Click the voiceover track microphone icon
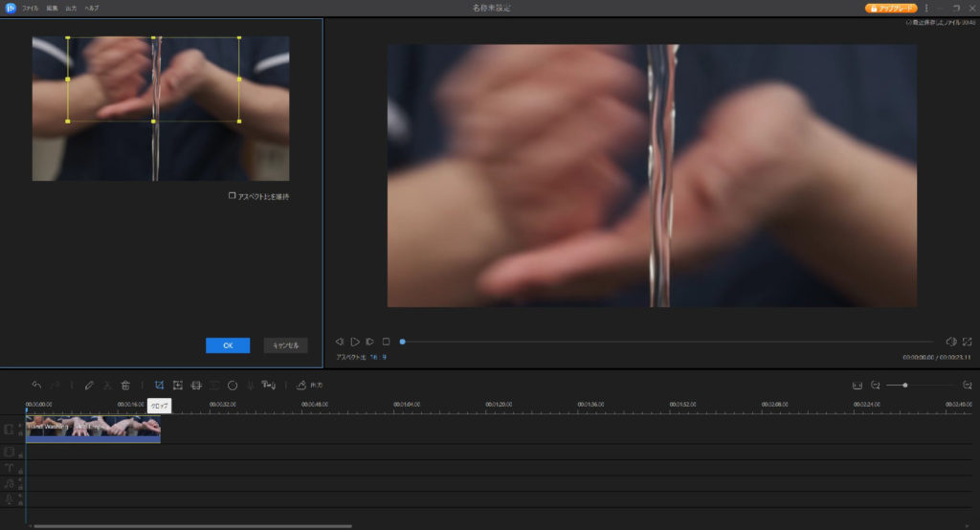The image size is (980, 530). pos(9,498)
